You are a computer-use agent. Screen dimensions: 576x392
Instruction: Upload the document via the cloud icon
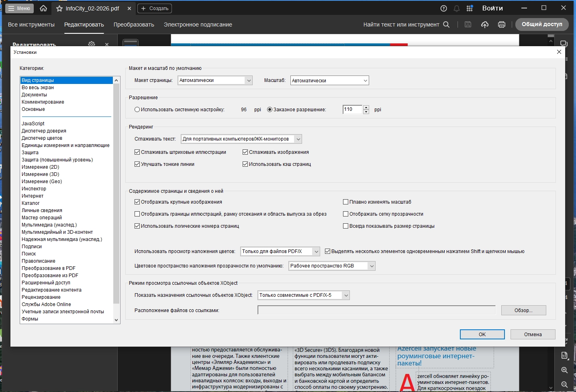click(x=485, y=24)
